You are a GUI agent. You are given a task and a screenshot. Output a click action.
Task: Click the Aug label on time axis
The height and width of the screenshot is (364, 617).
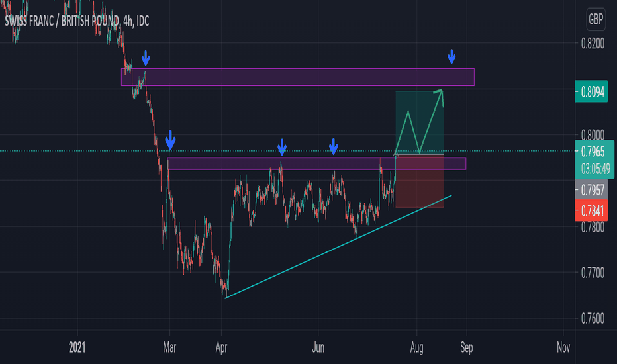[416, 348]
